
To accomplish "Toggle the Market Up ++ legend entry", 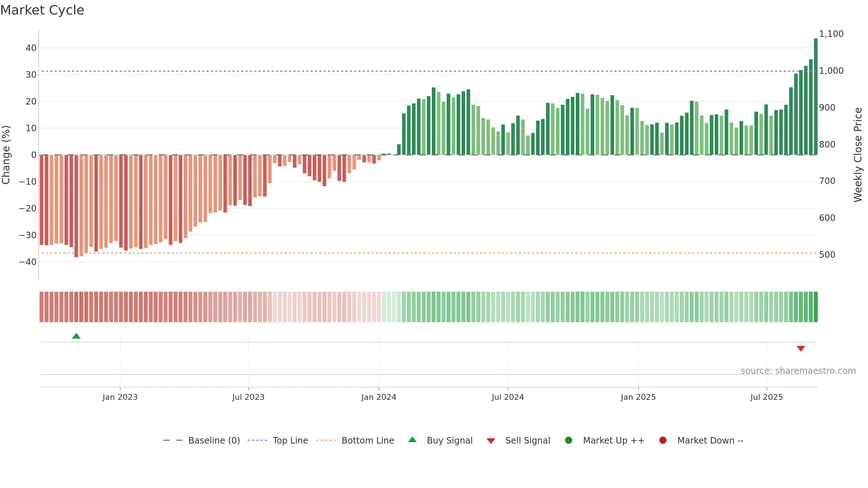I will click(x=604, y=440).
